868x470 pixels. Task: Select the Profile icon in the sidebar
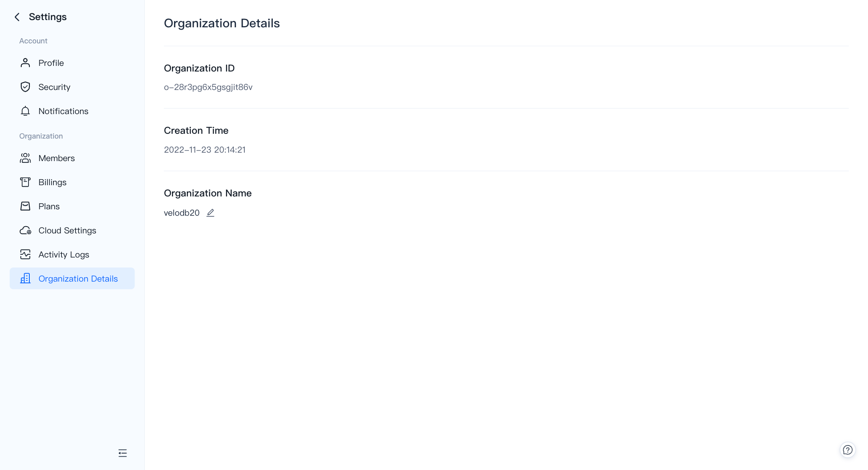pyautogui.click(x=25, y=63)
